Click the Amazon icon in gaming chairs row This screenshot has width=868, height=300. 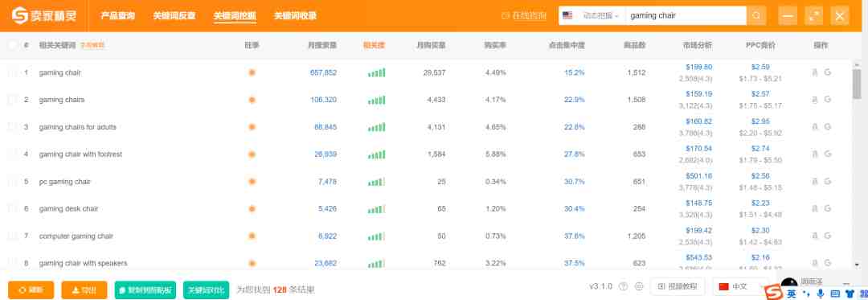[814, 100]
